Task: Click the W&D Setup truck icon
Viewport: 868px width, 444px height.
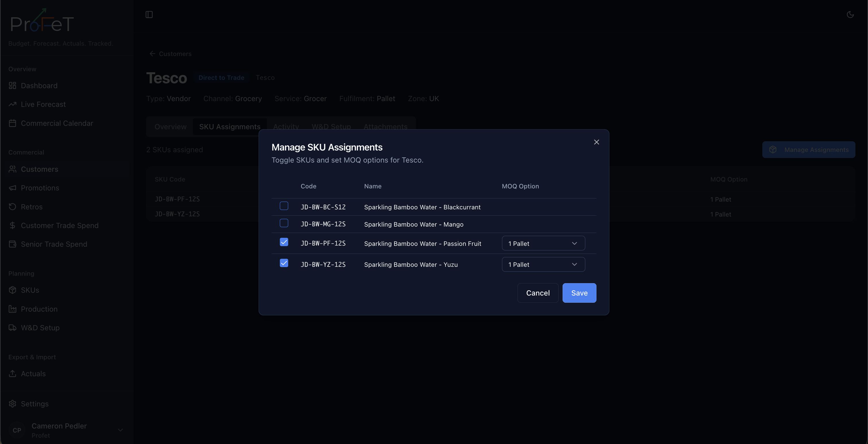Action: click(x=12, y=328)
